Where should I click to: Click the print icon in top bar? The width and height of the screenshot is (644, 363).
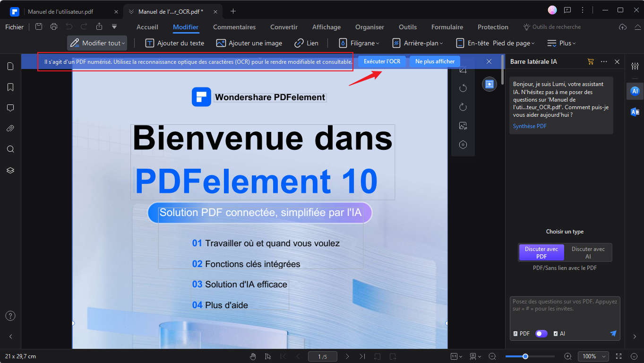click(54, 27)
